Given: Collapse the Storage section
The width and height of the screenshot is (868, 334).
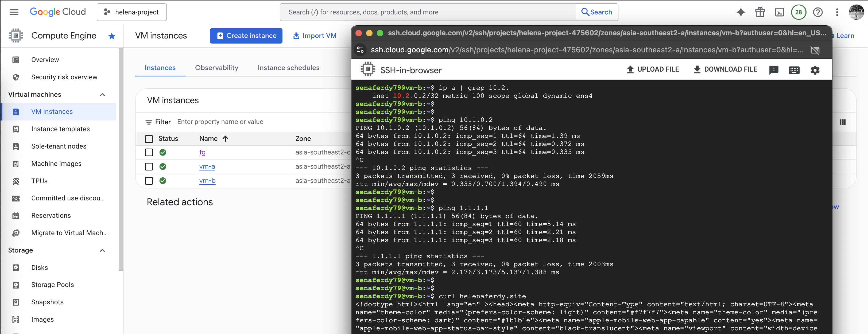Looking at the screenshot, I should click(102, 250).
